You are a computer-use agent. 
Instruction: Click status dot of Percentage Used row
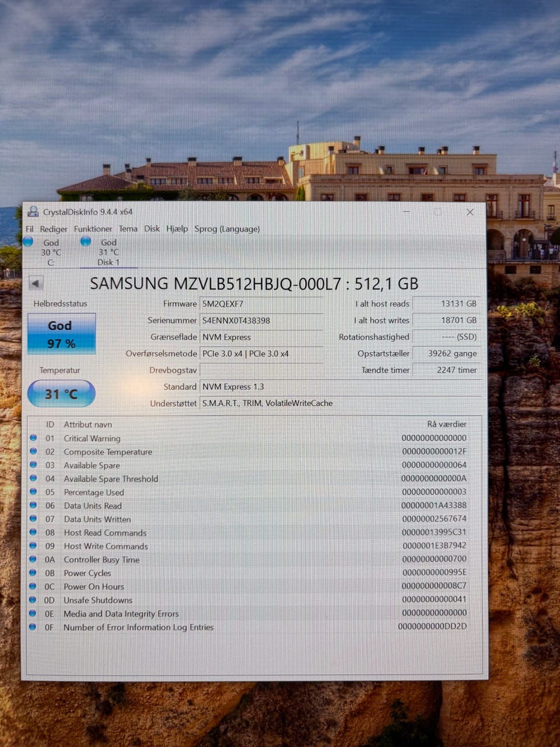coord(33,491)
